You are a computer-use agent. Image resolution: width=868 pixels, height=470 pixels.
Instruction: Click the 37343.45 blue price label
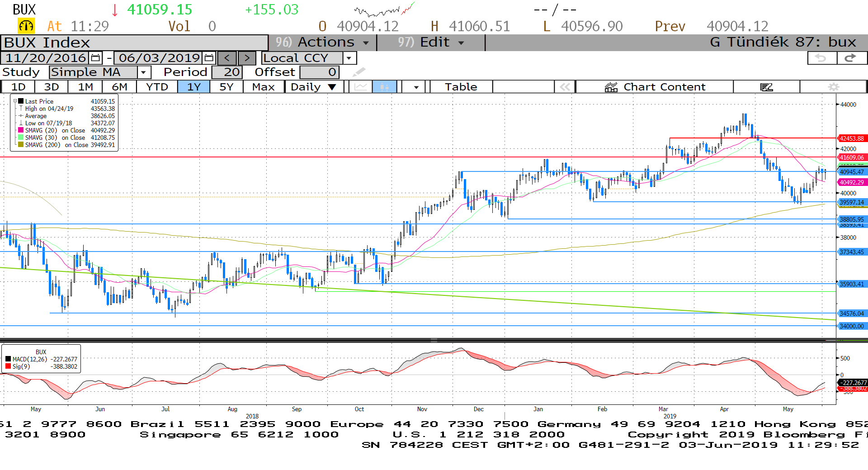point(852,252)
